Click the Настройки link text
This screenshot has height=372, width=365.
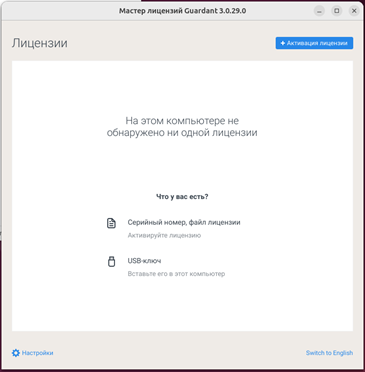click(x=38, y=353)
